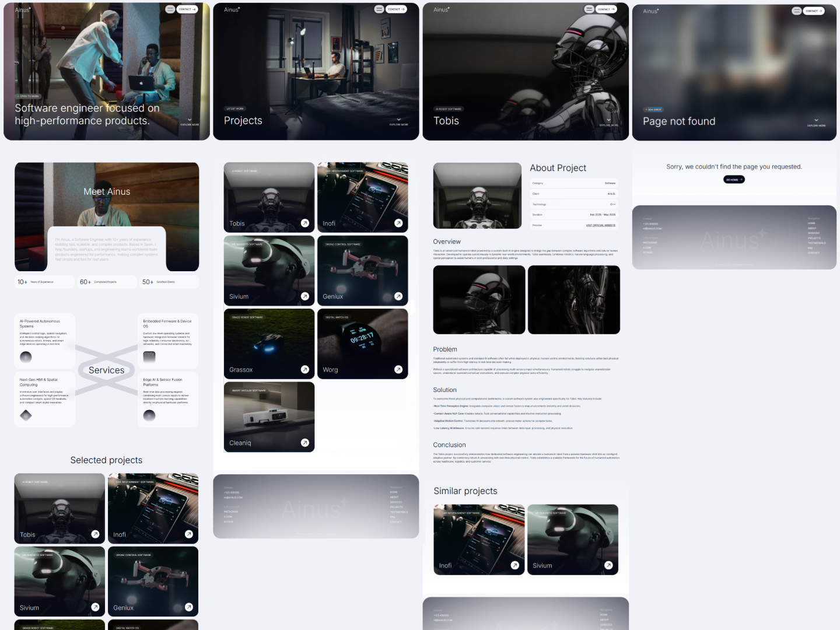
Task: Click arrow icon on the Grassox project card
Action: (304, 369)
